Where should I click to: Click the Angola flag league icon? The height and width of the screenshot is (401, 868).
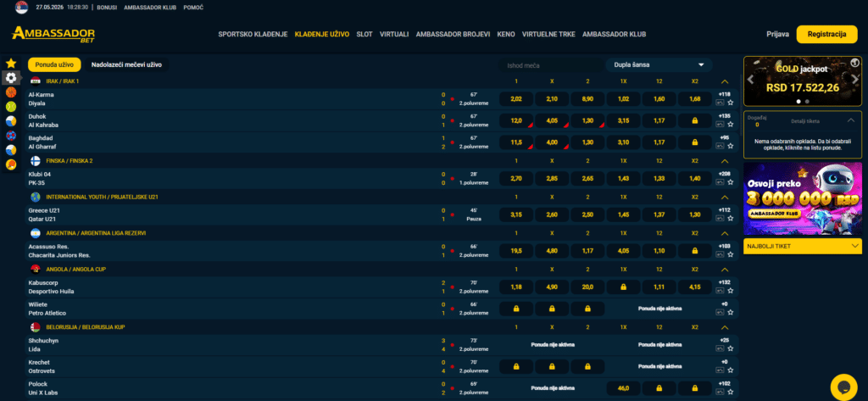coord(36,270)
